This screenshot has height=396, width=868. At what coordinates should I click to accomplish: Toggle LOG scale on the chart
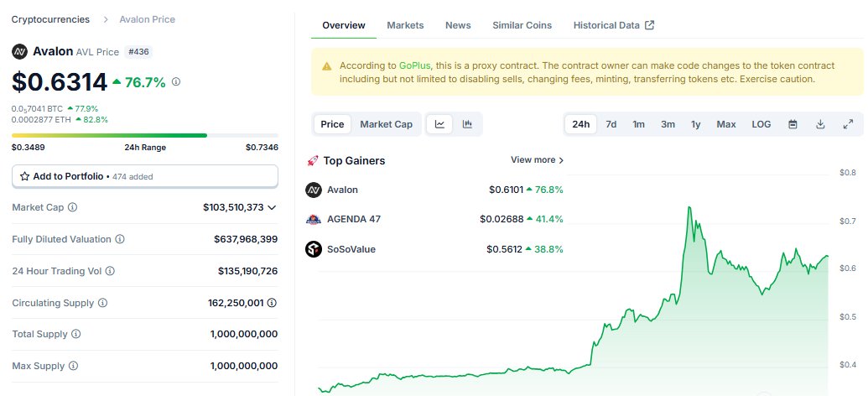tap(761, 124)
